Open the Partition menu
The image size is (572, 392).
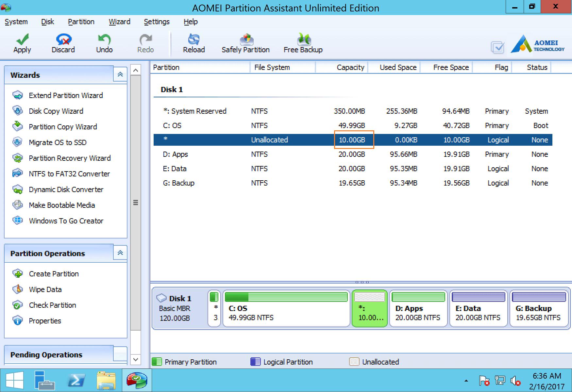point(81,22)
